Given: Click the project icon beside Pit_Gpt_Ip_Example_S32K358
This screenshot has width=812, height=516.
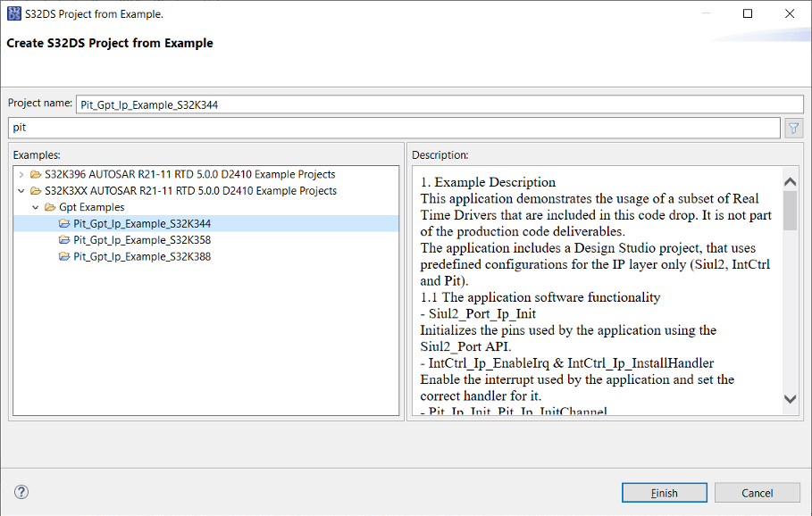Looking at the screenshot, I should [x=64, y=239].
